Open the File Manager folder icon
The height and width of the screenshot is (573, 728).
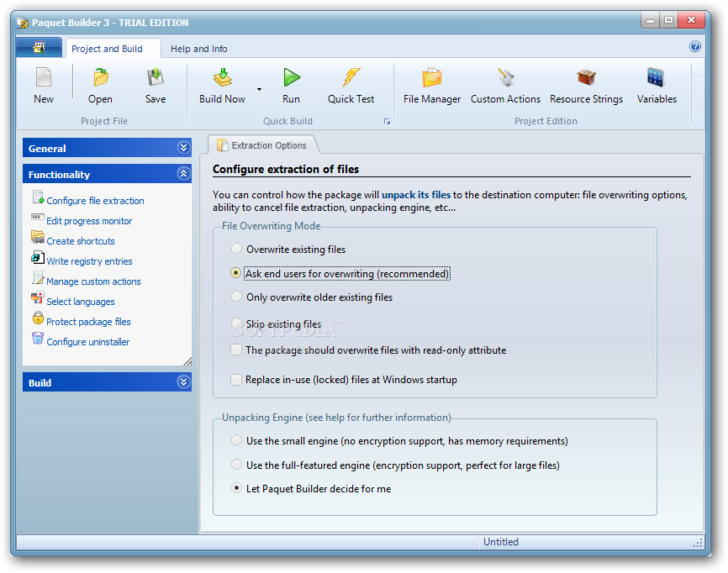click(x=432, y=77)
